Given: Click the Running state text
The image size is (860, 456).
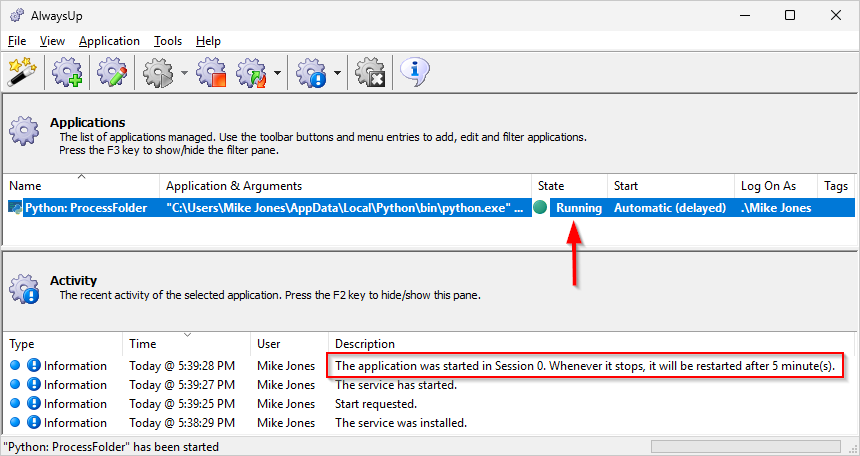Looking at the screenshot, I should [579, 208].
